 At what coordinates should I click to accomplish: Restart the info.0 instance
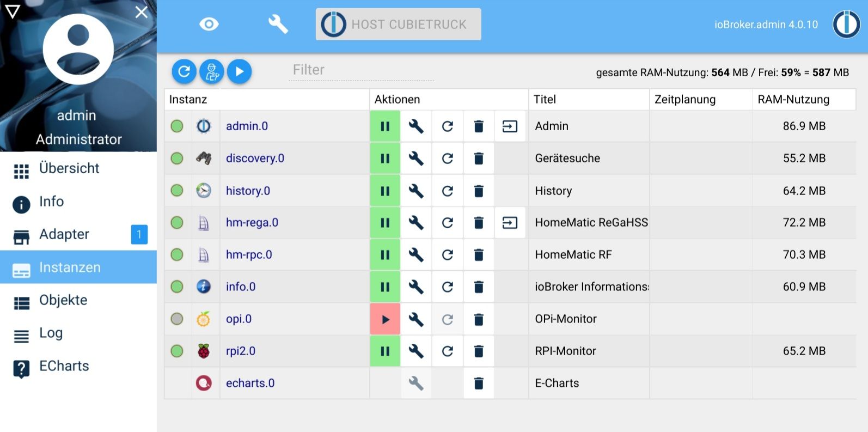[448, 287]
